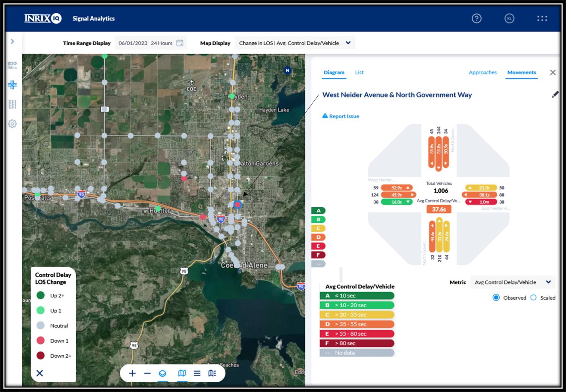Switch to the Approaches tab

[483, 72]
